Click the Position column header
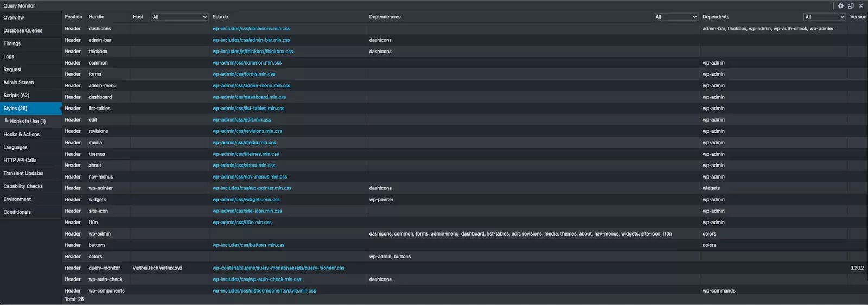 click(73, 17)
